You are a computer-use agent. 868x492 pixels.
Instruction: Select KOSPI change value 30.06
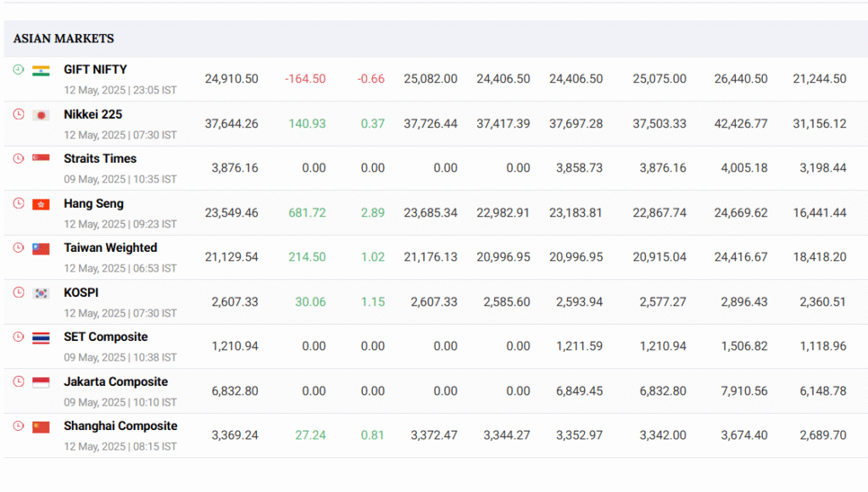coord(310,302)
